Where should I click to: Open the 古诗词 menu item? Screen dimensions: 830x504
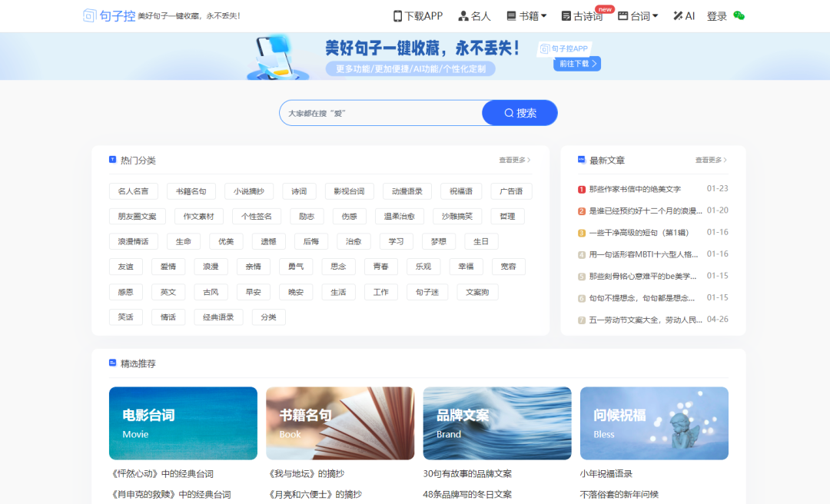[583, 16]
